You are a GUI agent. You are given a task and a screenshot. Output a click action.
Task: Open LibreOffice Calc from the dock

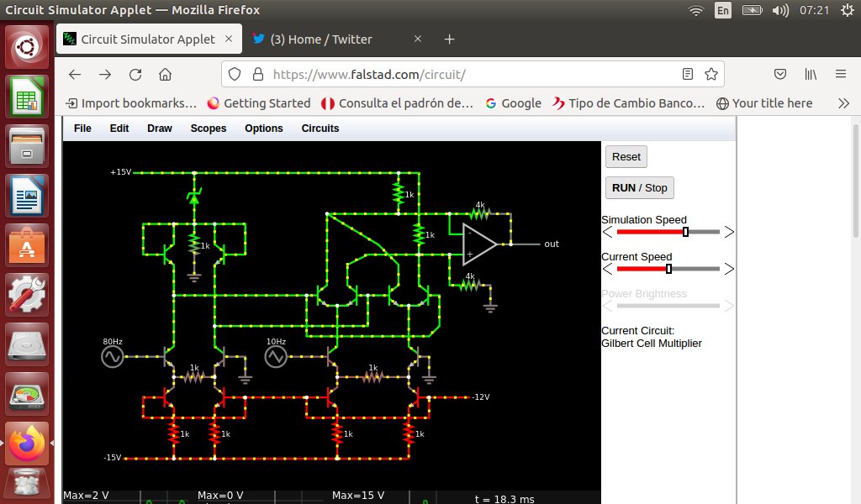[26, 97]
